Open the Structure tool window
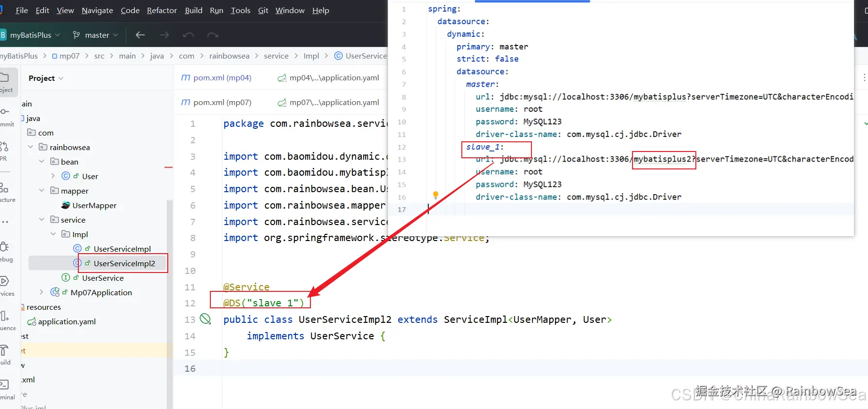Screen dimensions: 868x409 tap(6, 192)
